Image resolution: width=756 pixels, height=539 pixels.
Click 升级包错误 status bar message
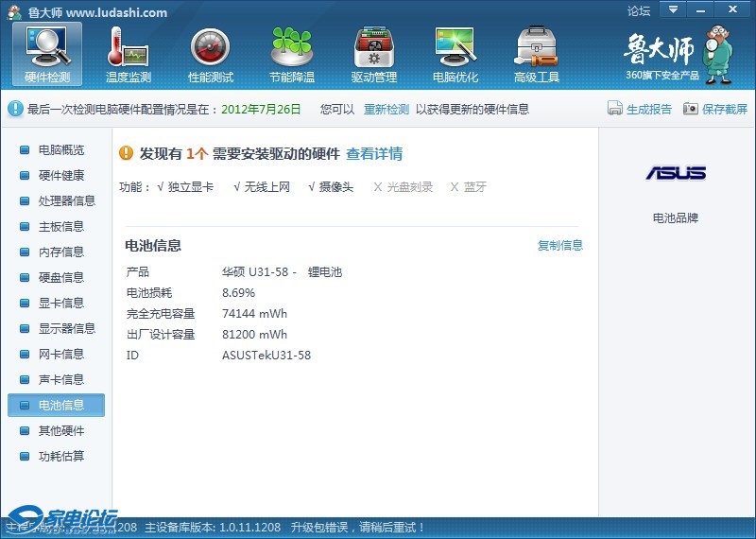[358, 528]
